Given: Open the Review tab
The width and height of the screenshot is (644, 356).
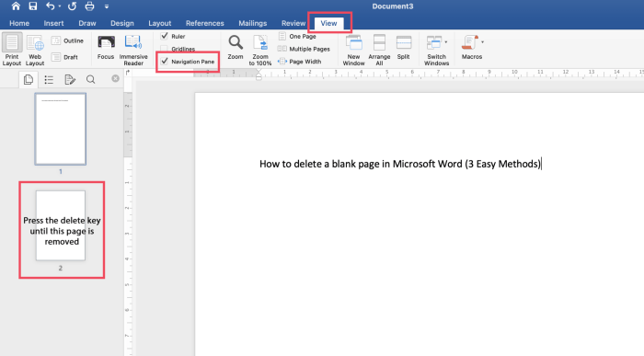Looking at the screenshot, I should 293,23.
